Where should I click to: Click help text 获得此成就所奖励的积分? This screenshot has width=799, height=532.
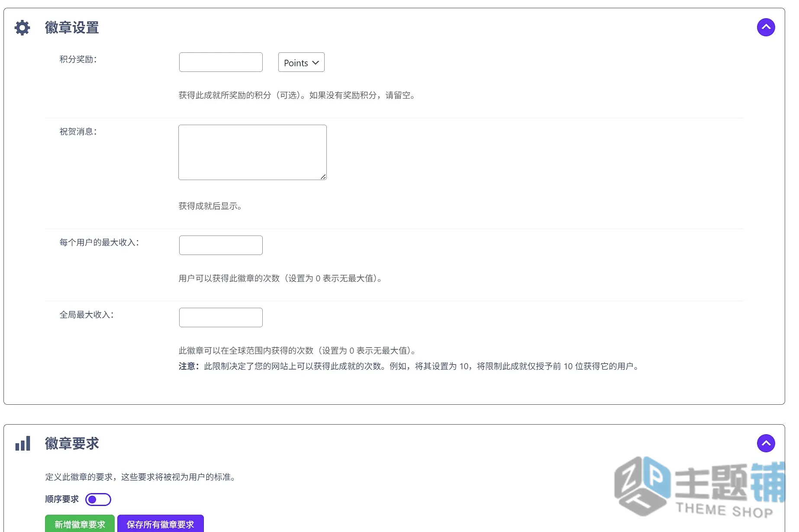298,95
